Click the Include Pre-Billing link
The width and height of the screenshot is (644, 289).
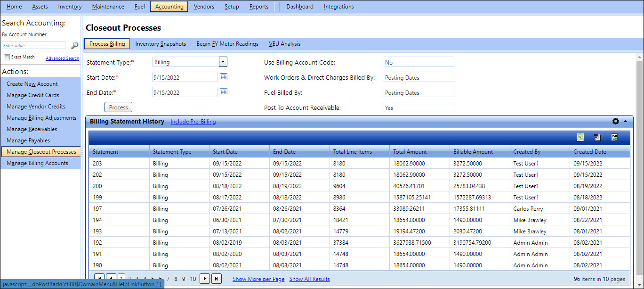[x=193, y=122]
